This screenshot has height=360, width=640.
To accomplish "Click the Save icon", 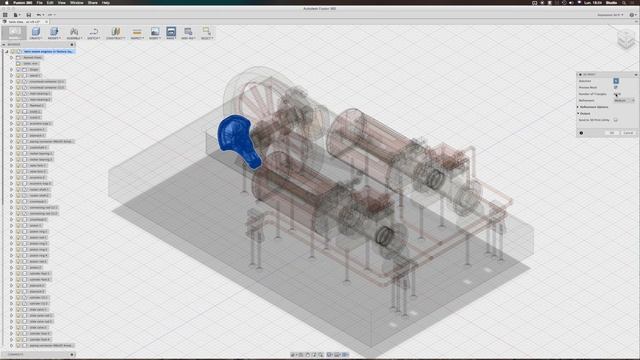I will click(x=29, y=15).
